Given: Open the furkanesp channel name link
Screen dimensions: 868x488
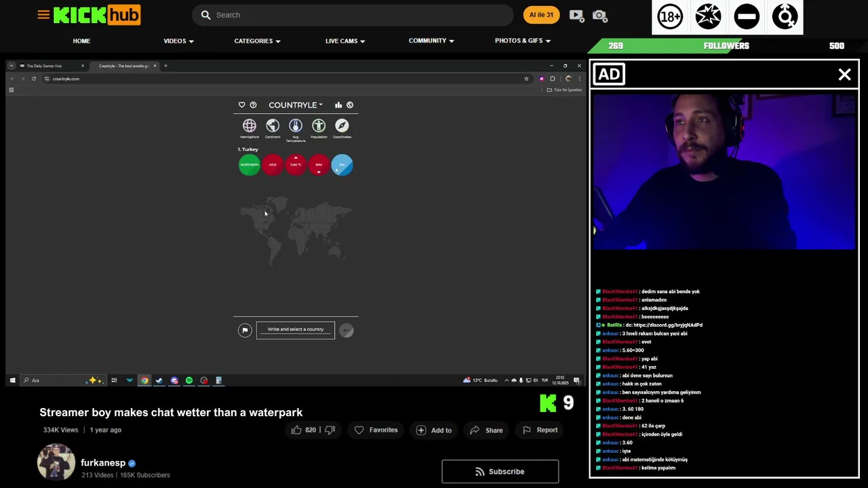Looking at the screenshot, I should (x=103, y=463).
